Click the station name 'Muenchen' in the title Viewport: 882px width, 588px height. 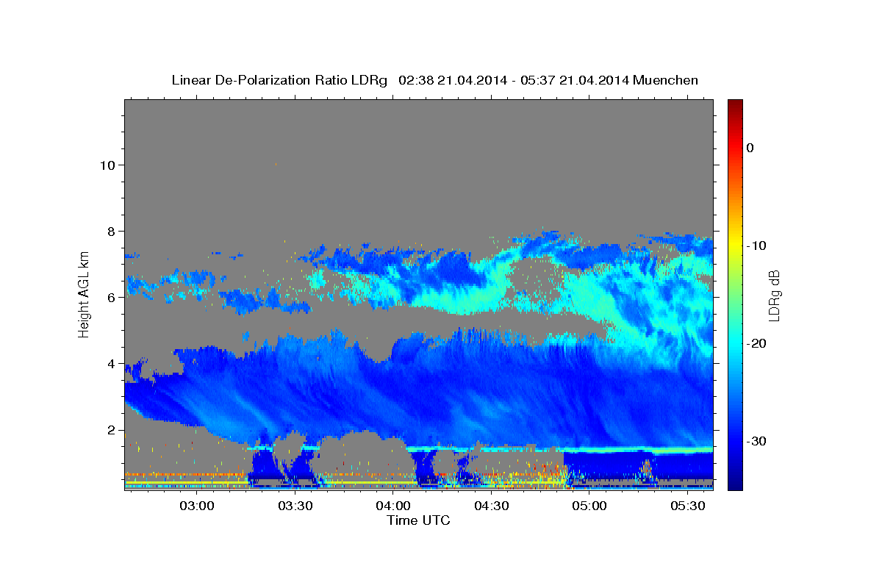pyautogui.click(x=665, y=80)
